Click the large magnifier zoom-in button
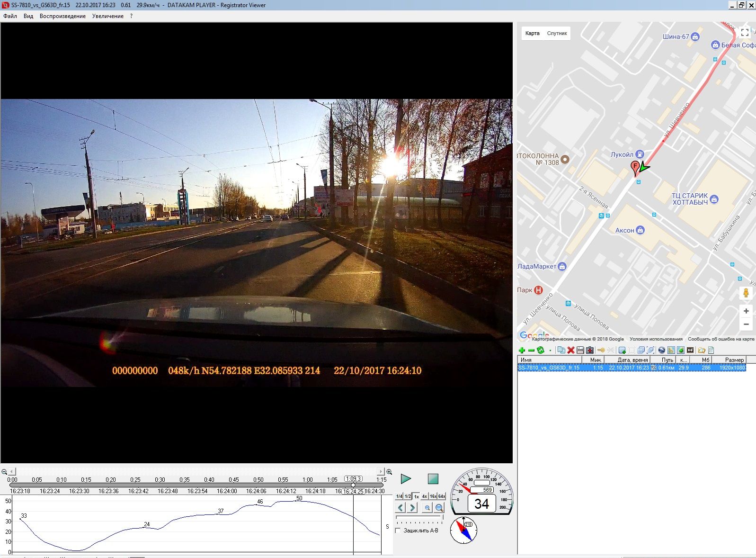 [x=439, y=508]
